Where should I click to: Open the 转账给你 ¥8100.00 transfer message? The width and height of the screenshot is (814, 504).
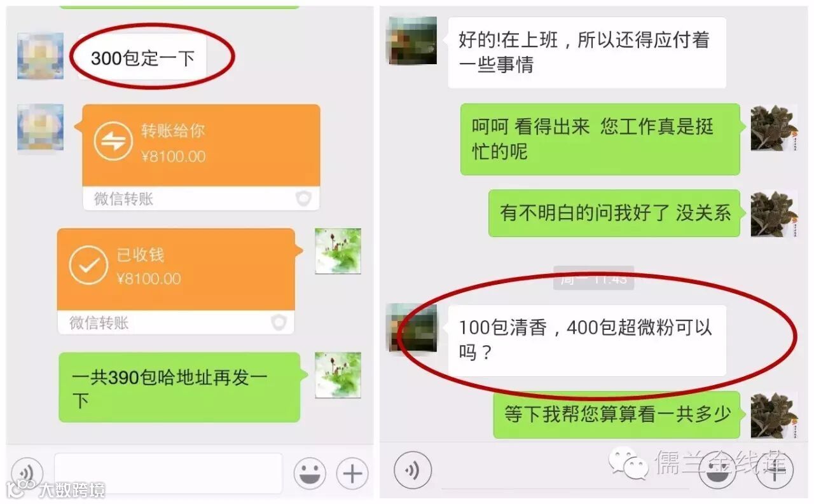tap(201, 158)
